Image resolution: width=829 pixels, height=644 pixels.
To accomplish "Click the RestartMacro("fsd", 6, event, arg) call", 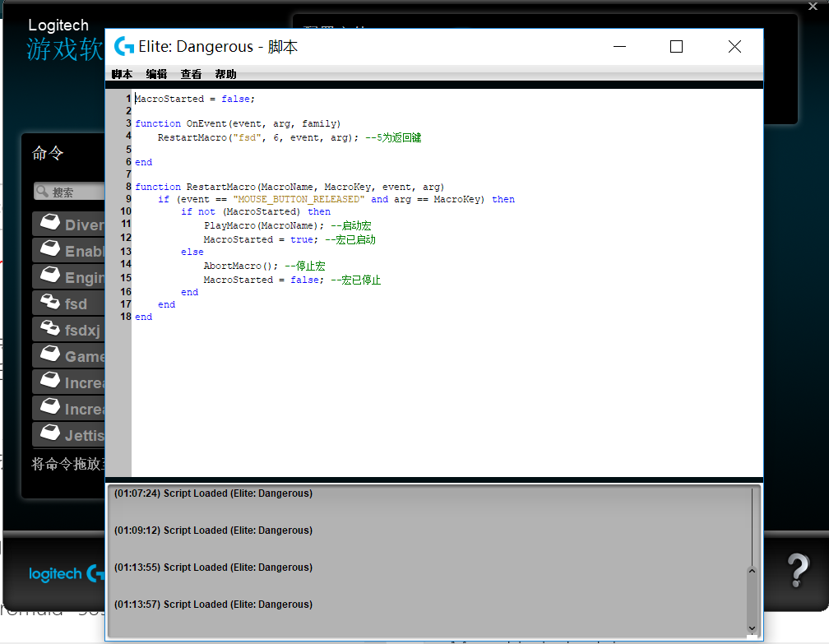I will (x=258, y=138).
